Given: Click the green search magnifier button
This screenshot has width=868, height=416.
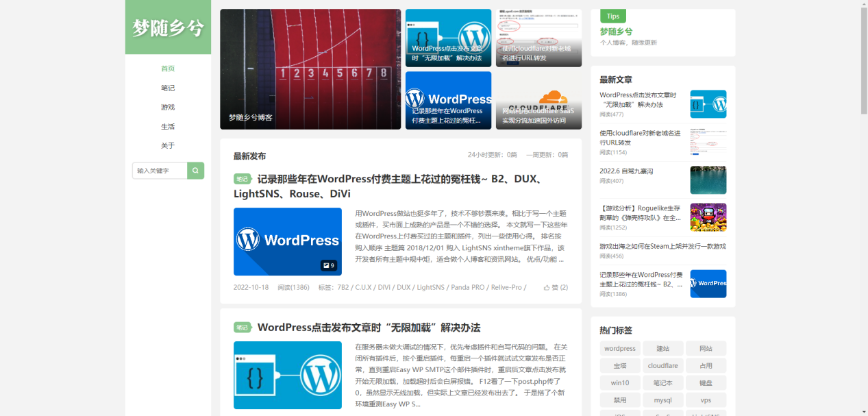Looking at the screenshot, I should (x=195, y=171).
